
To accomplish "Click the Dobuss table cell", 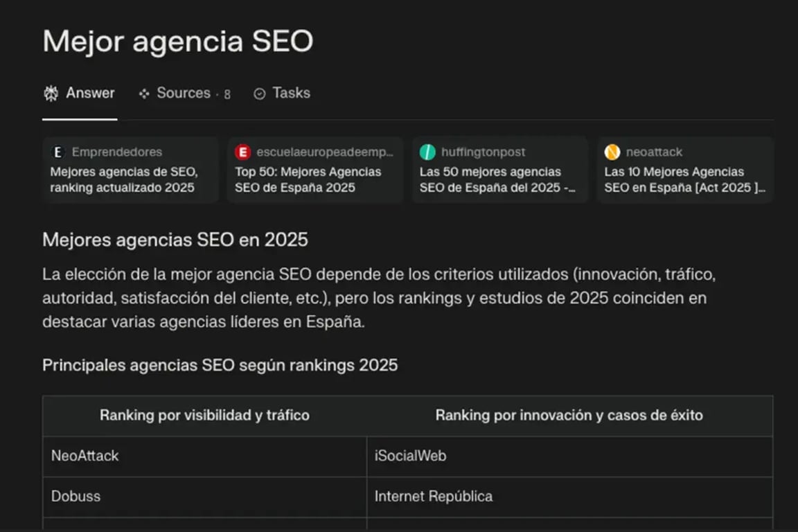I will pos(204,497).
